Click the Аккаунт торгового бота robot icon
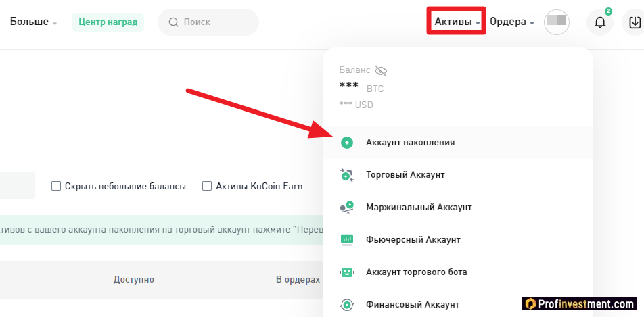Screen dimensions: 644x317 click(347, 272)
